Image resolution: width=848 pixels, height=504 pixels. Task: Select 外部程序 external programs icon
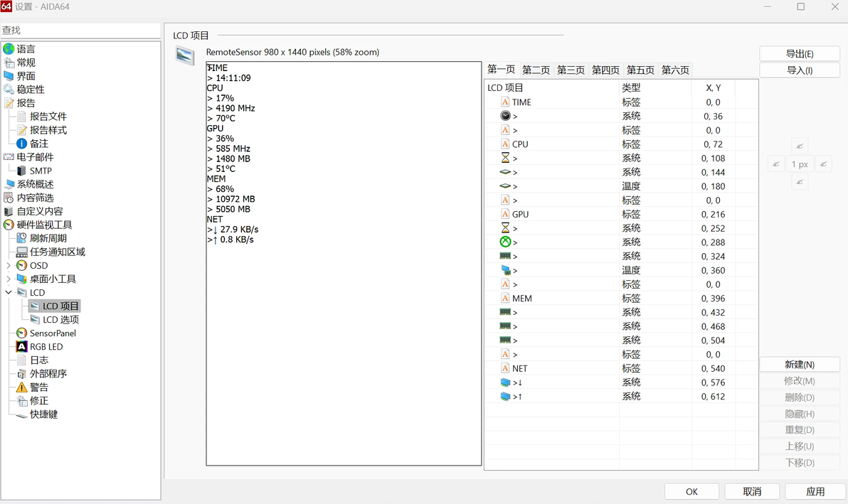pos(21,374)
